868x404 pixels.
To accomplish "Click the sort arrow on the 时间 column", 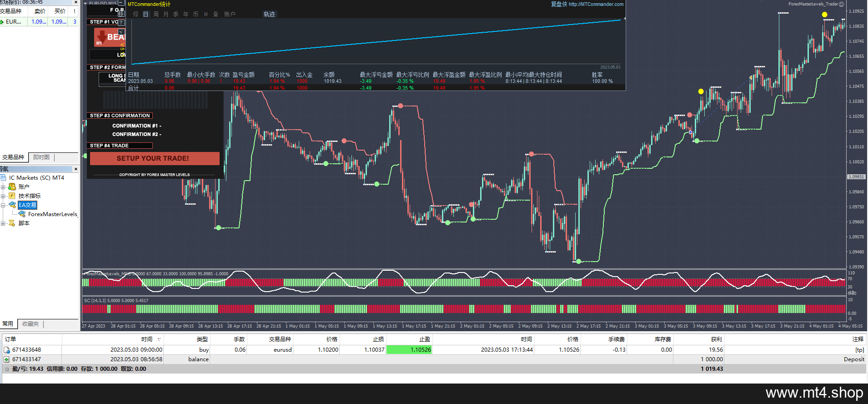I will point(159,339).
